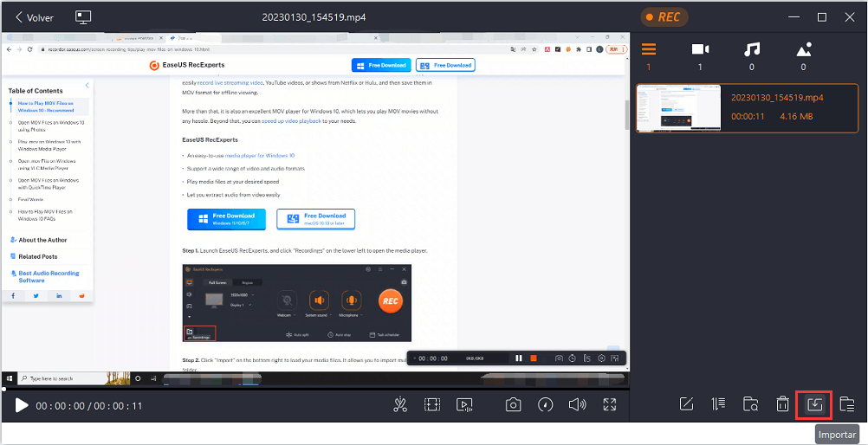Open the folder-list icon right of Importar
The width and height of the screenshot is (868, 445).
847,404
